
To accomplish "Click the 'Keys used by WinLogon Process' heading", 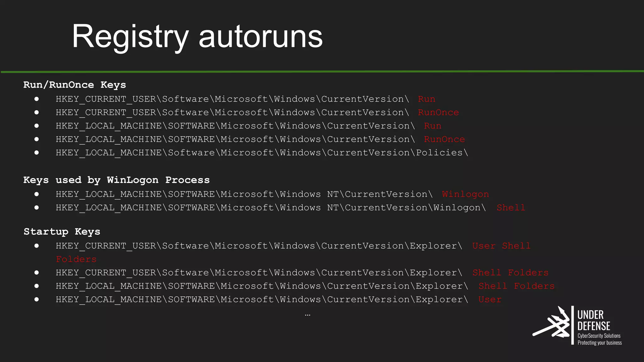I will click(116, 180).
